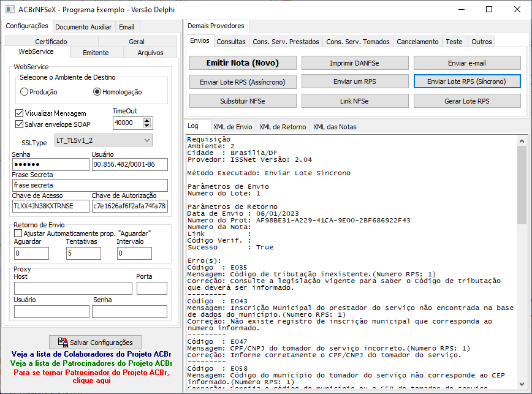Click Enviar Lote RPS (Síncrono)
The width and height of the screenshot is (532, 394).
click(x=467, y=81)
